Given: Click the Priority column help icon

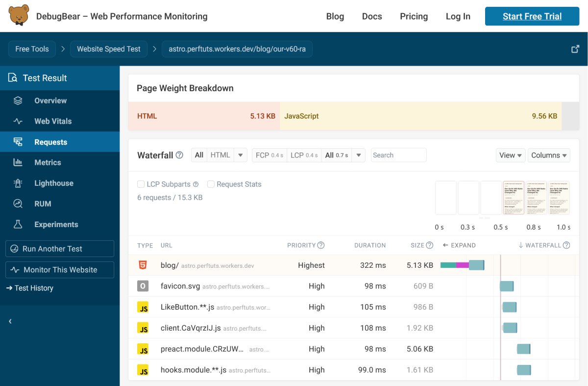Looking at the screenshot, I should tap(321, 245).
